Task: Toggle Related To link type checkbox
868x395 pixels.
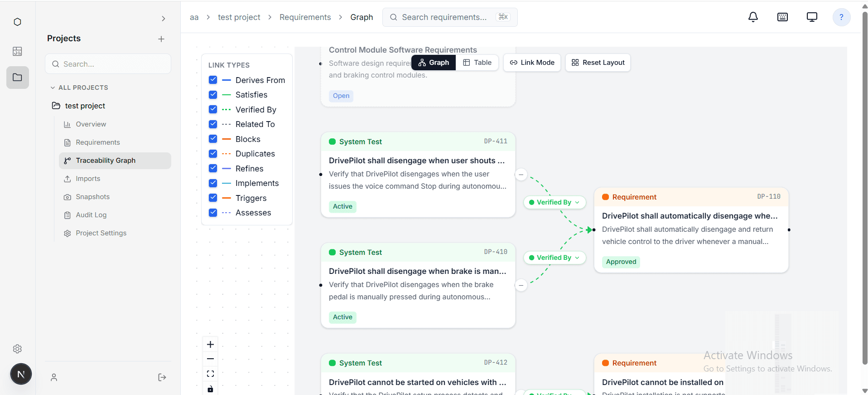Action: (213, 124)
